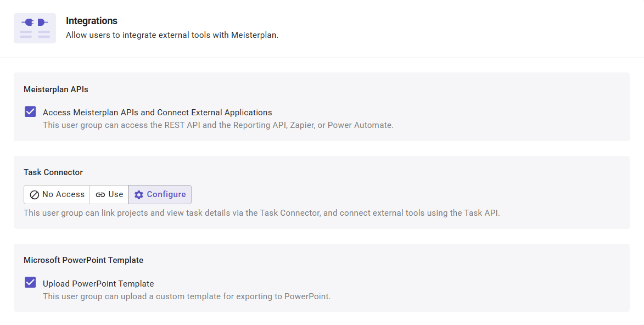Click the custom template export description text
Viewport: 644px width, 325px height.
click(x=187, y=296)
